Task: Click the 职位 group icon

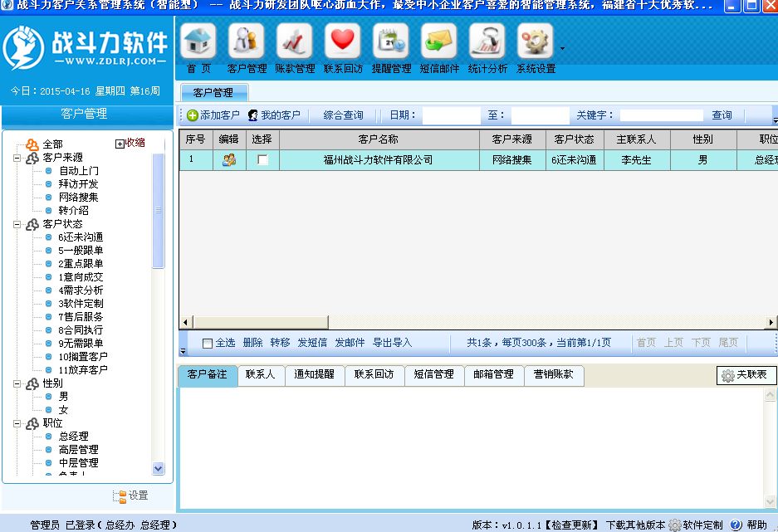Action: [32, 423]
